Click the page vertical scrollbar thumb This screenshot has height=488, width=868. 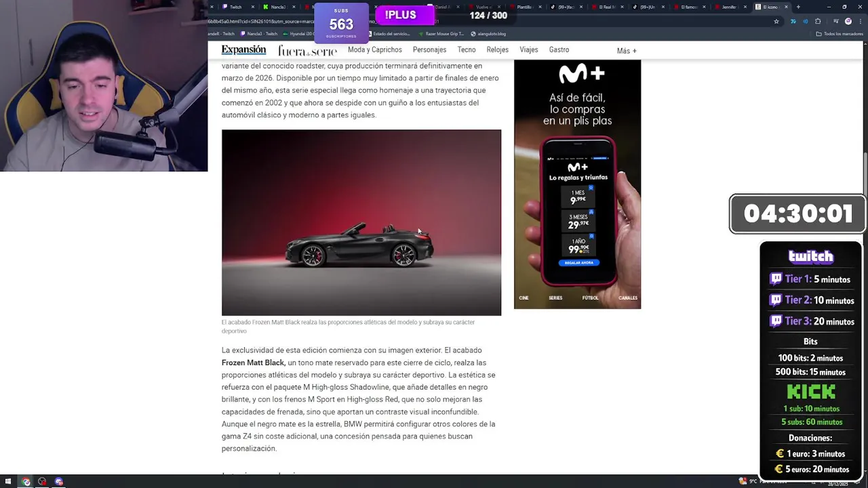tap(865, 176)
